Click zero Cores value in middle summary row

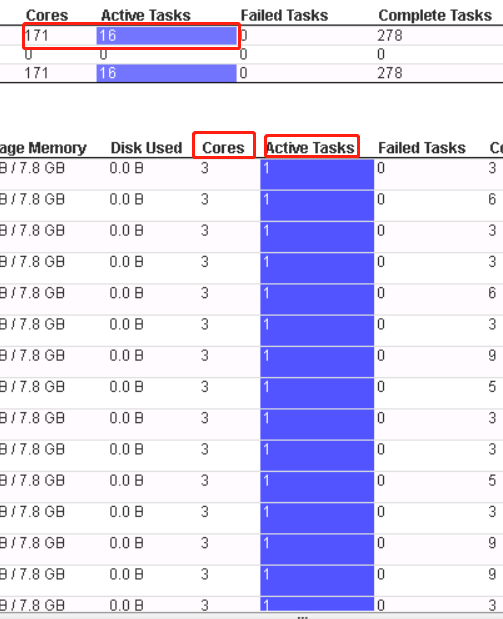tap(28, 54)
